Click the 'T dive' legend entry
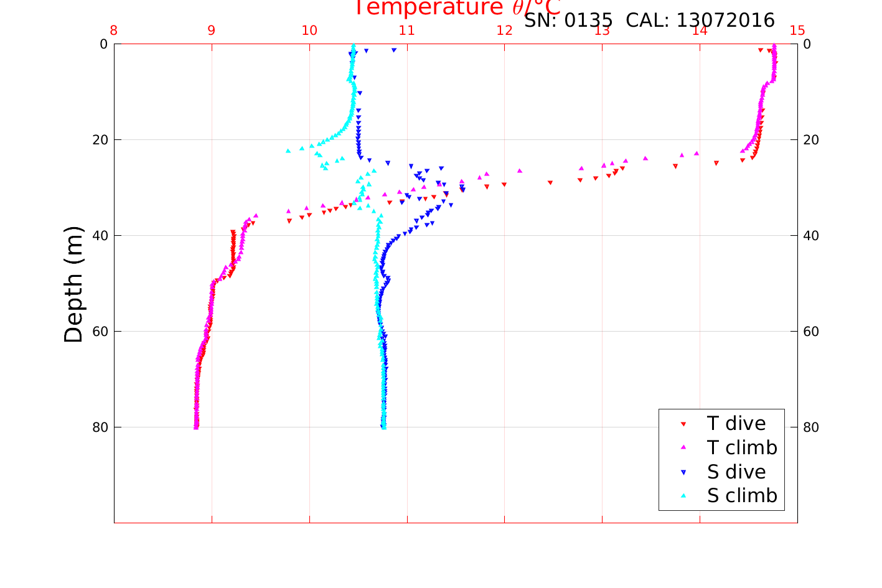Viewport: 882px width, 588px height. coord(736,423)
